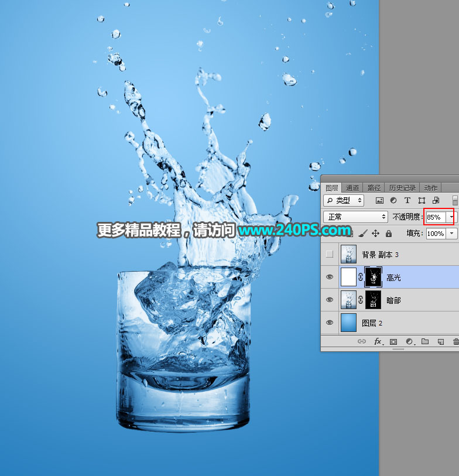This screenshot has height=476, width=459.
Task: Filter layers by adjustment layer icon
Action: click(393, 200)
